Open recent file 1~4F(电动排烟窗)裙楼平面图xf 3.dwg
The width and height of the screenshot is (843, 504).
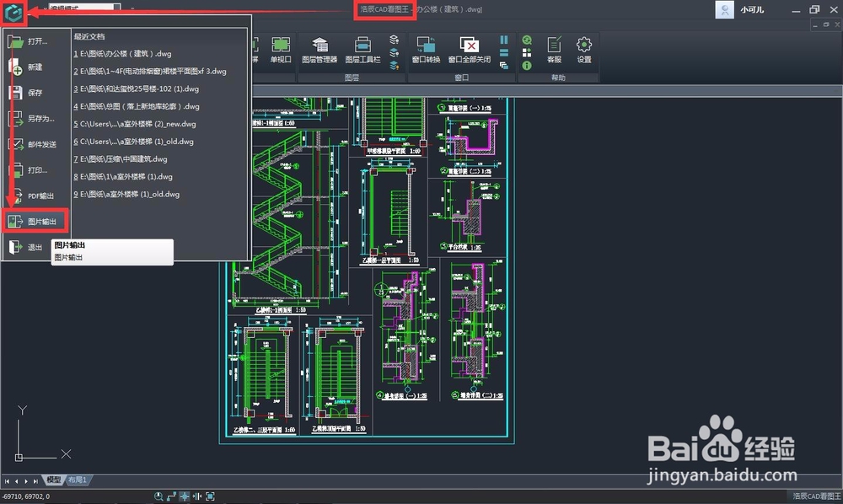pyautogui.click(x=150, y=72)
